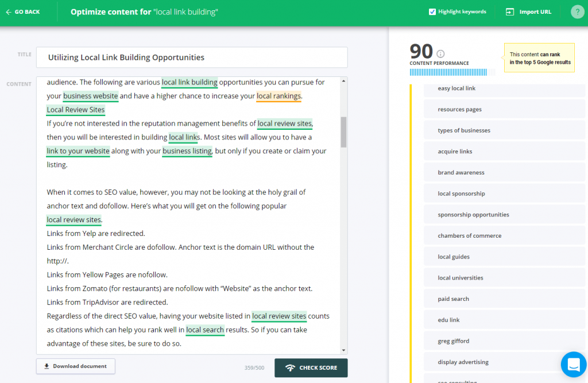Click the Import URL icon
Image resolution: width=588 pixels, height=383 pixels.
coord(509,12)
